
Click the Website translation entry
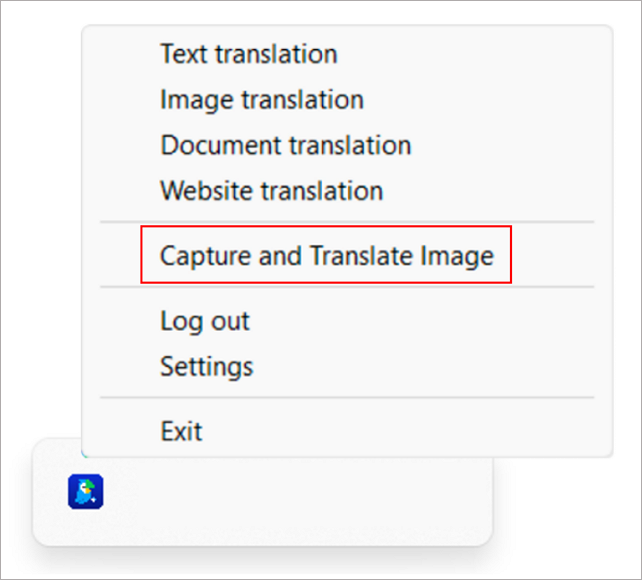(271, 190)
